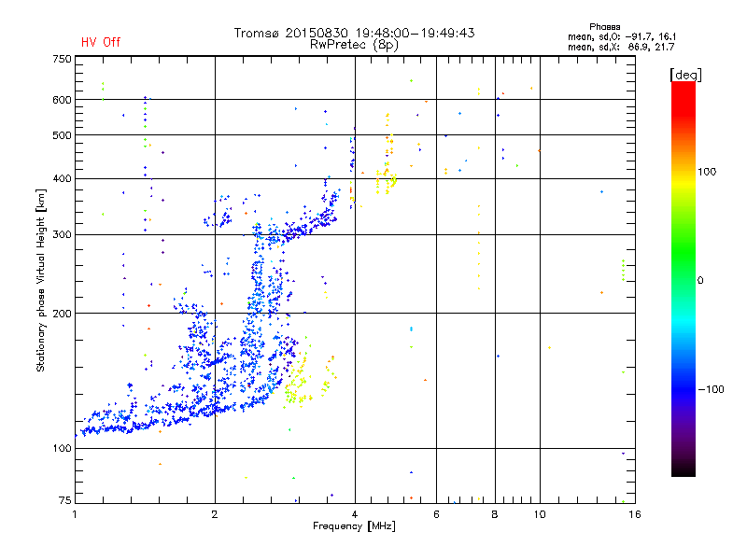
Task: Click the red 'HV Off' label
Action: [101, 42]
